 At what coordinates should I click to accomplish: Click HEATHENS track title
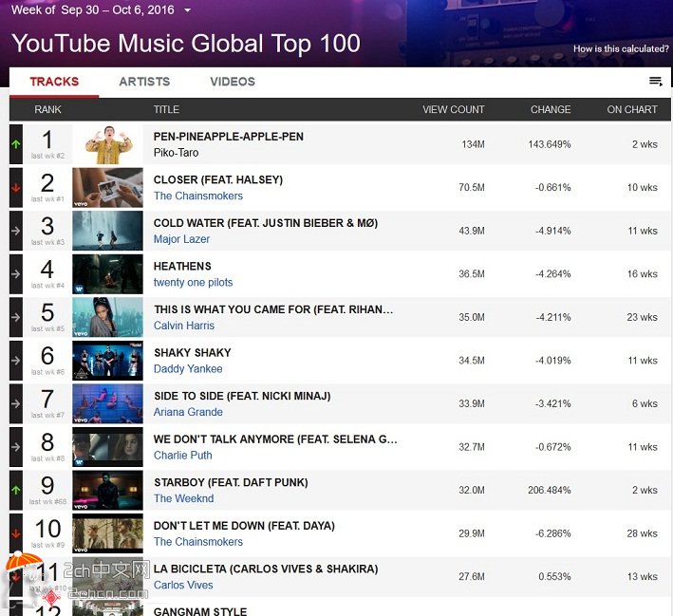point(182,266)
